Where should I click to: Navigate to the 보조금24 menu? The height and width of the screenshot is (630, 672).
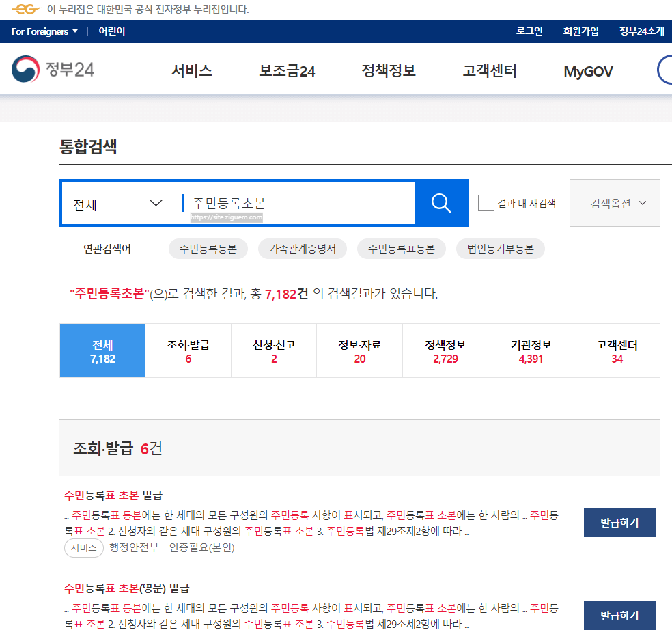(285, 70)
